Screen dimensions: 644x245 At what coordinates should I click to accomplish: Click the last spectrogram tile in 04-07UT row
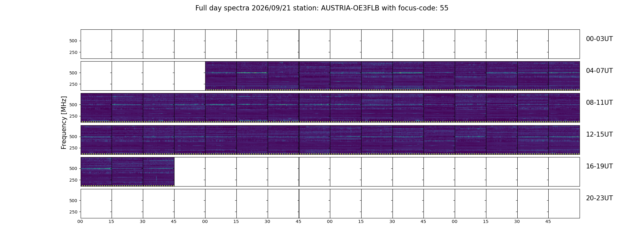coord(564,76)
